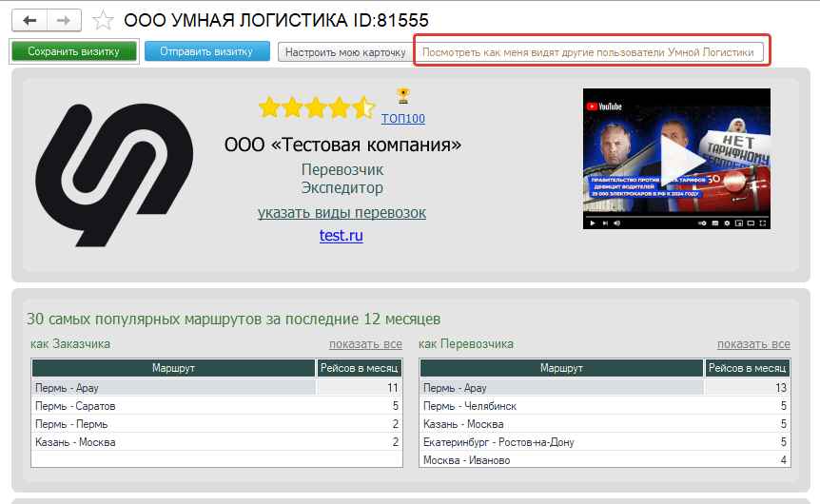The width and height of the screenshot is (820, 504).
Task: Open the test.ru website link
Action: point(341,235)
